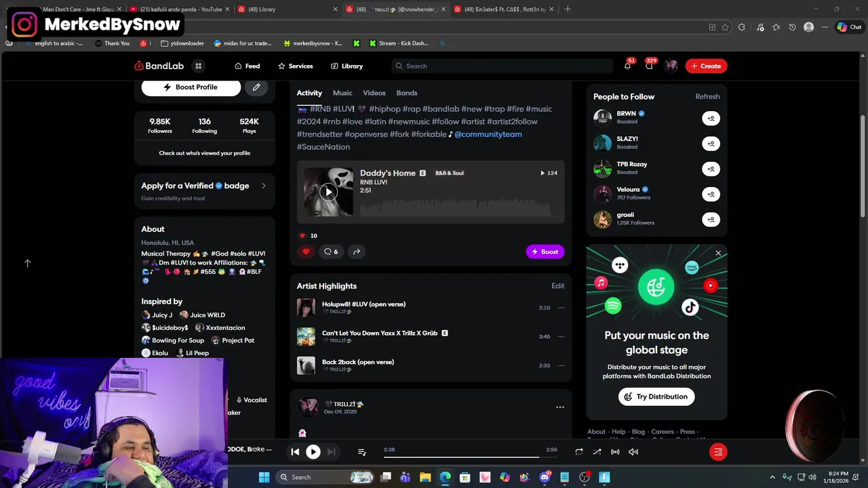Open options for Can't Let You Down track

pyautogui.click(x=561, y=336)
